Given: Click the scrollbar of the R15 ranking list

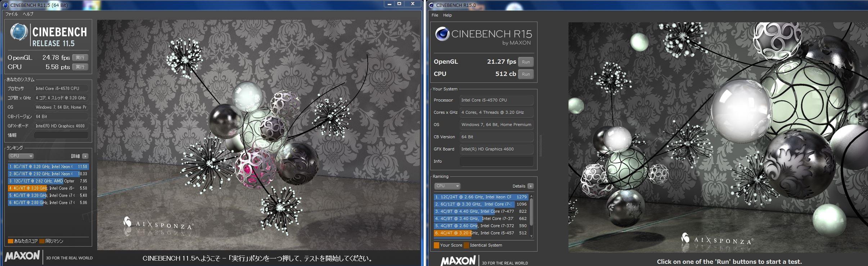Looking at the screenshot, I should tap(531, 216).
